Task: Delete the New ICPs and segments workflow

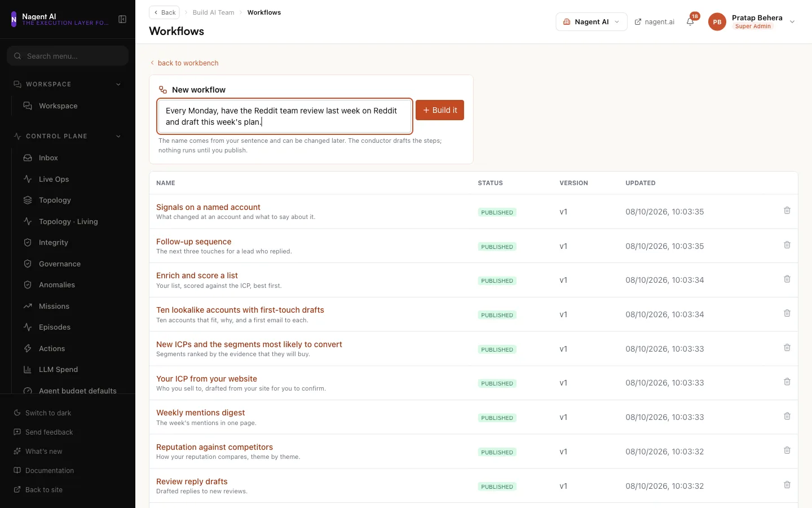Action: pyautogui.click(x=787, y=348)
